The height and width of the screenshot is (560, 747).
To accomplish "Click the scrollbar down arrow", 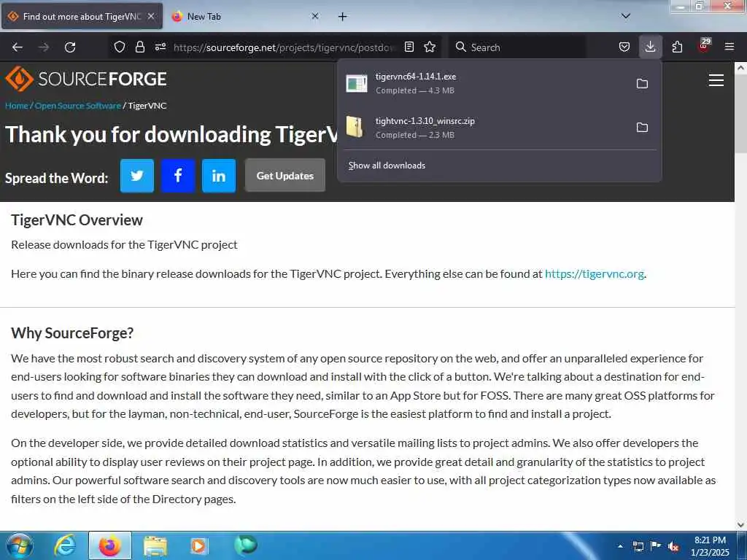I will click(x=740, y=525).
